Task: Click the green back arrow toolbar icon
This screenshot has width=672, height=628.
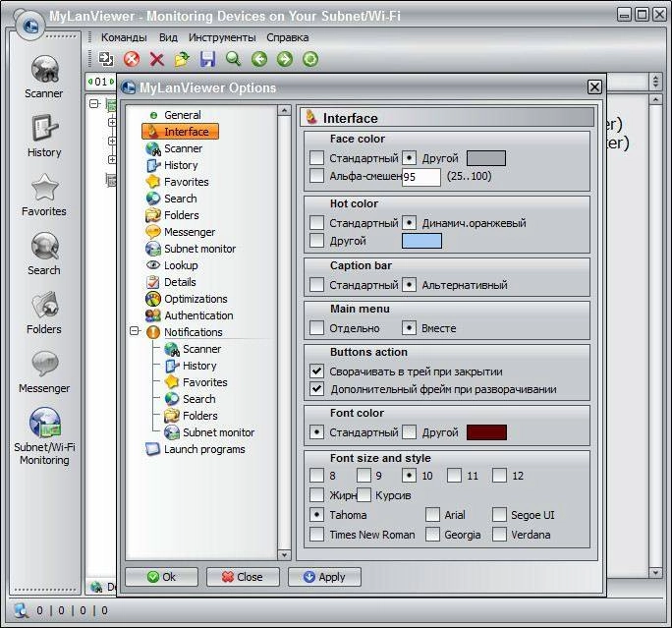Action: 258,59
